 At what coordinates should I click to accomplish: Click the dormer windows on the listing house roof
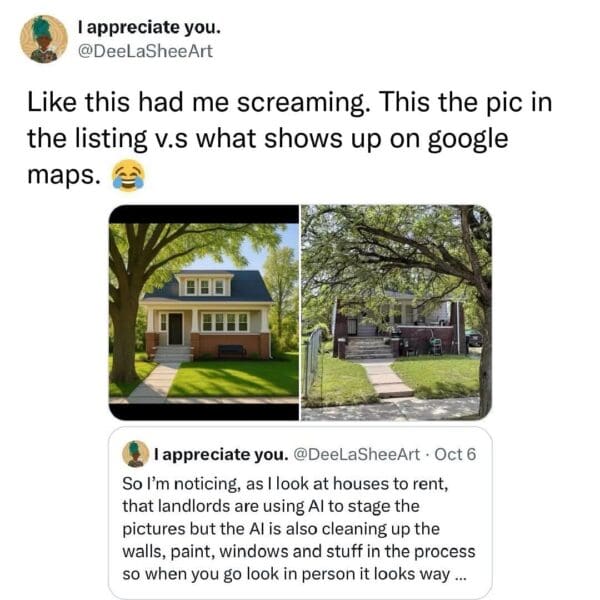click(x=205, y=287)
